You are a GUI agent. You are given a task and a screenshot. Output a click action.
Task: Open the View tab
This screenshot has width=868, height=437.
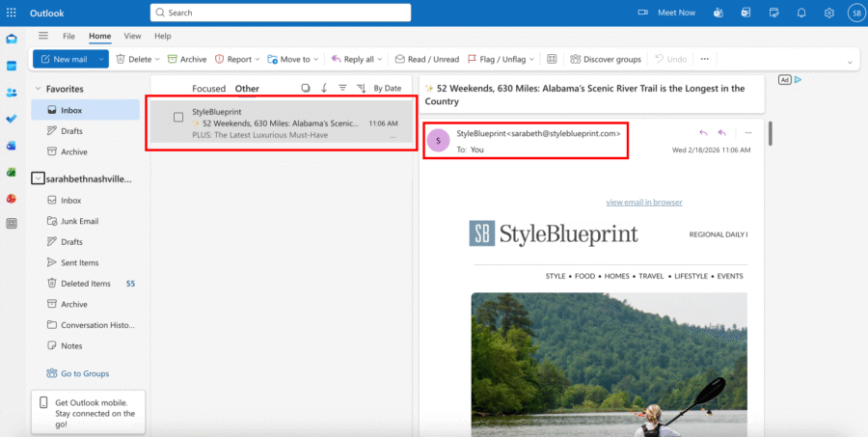click(x=132, y=36)
